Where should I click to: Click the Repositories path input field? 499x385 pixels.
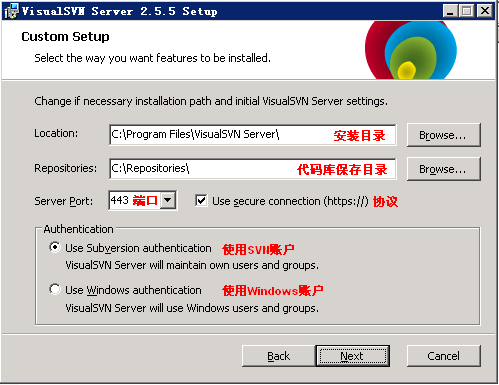253,169
